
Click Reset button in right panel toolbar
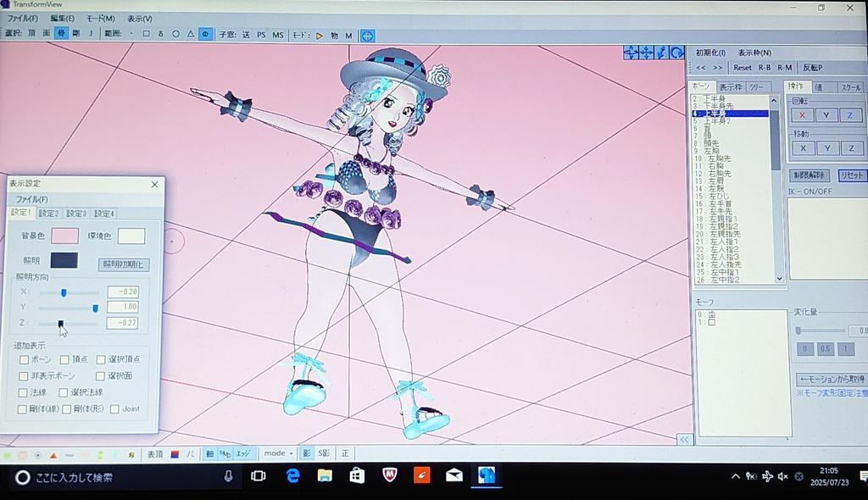pyautogui.click(x=743, y=68)
